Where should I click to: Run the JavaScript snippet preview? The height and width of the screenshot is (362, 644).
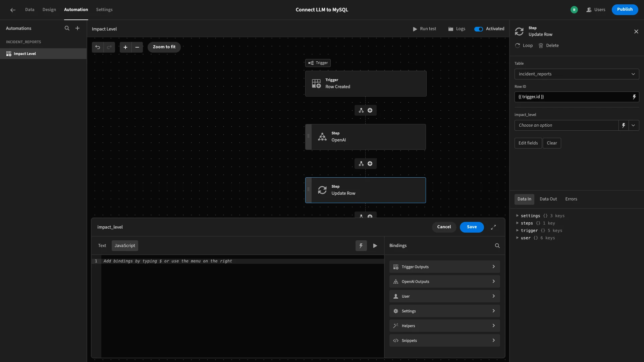(375, 246)
